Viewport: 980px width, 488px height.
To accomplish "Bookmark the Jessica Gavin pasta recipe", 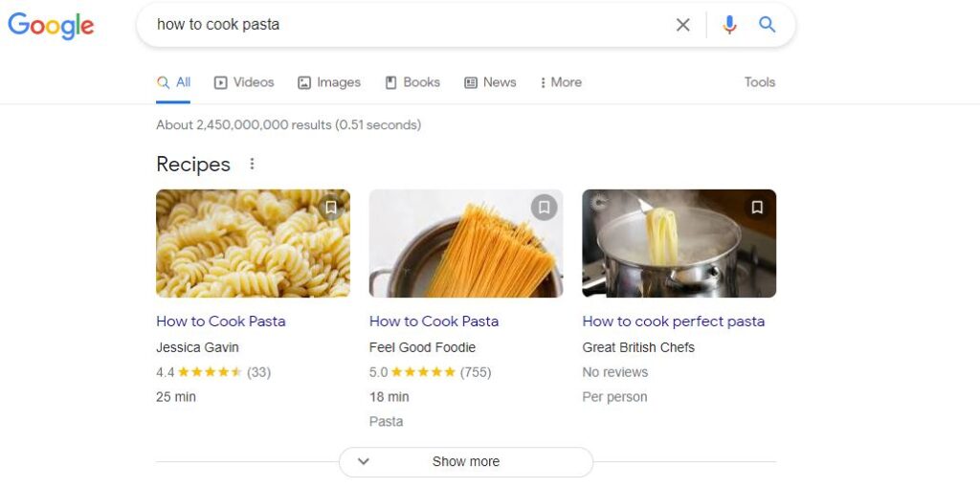I will [331, 208].
